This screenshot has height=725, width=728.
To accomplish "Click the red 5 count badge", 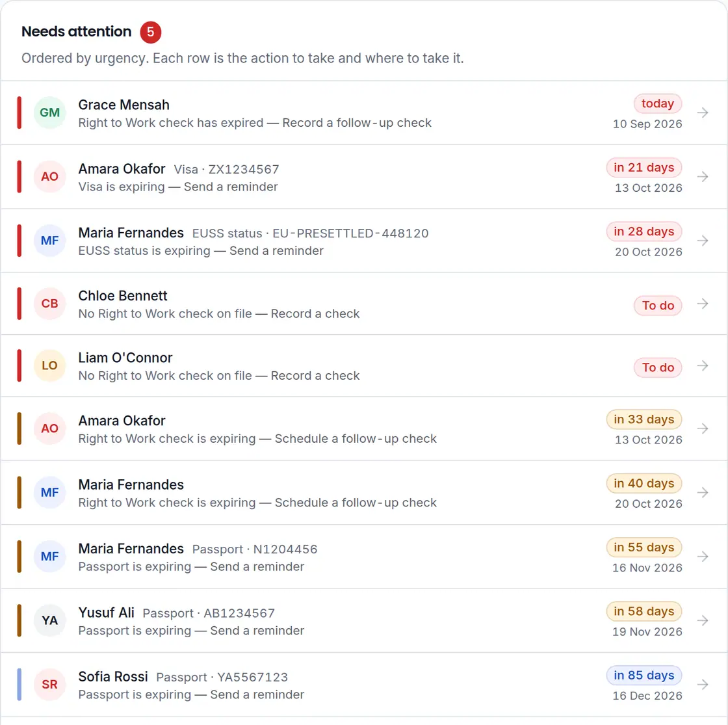I will coord(150,32).
